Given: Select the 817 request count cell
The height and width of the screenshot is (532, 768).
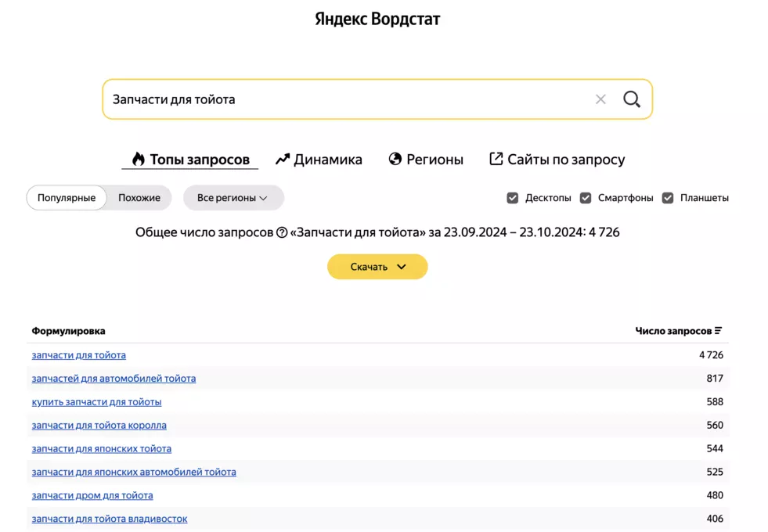Looking at the screenshot, I should click(715, 379).
